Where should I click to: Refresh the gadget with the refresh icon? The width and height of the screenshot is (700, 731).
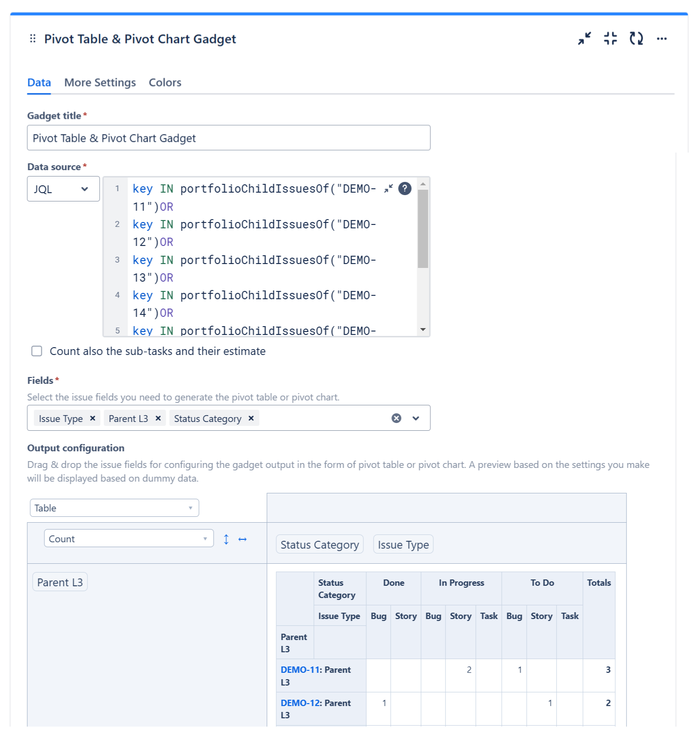[636, 39]
